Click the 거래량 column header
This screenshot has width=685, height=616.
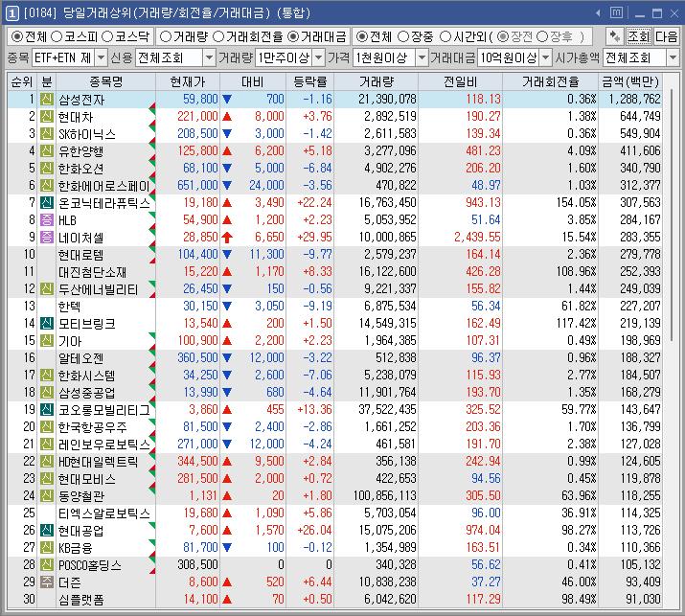377,81
